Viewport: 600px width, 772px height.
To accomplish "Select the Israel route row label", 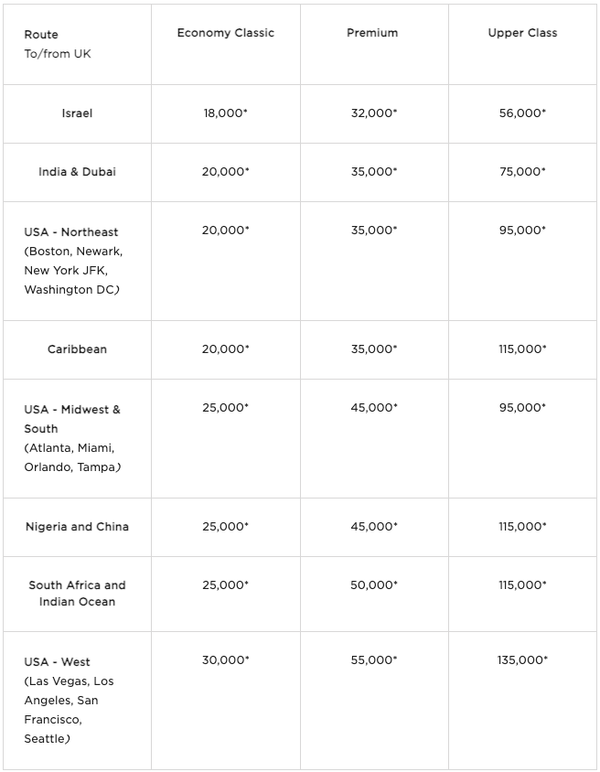I will click(x=77, y=113).
